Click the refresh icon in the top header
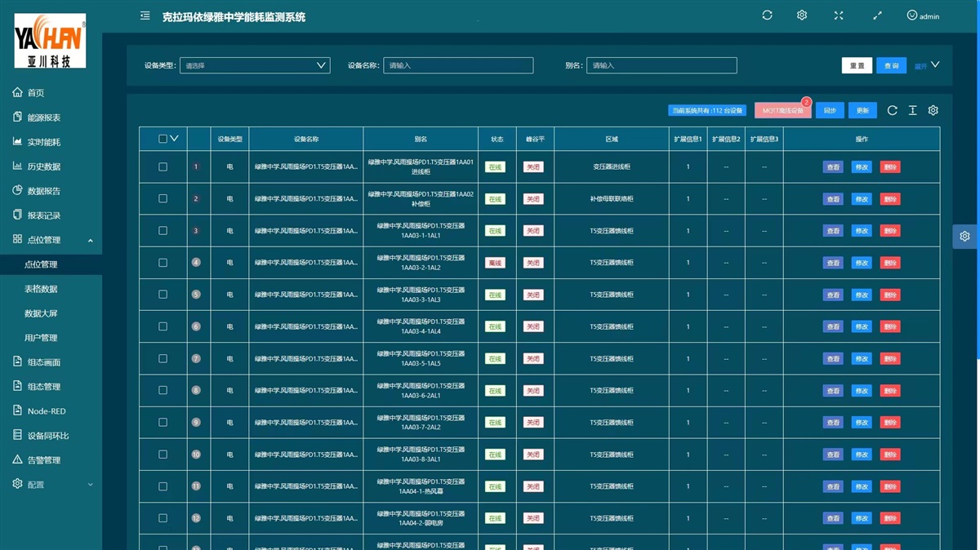Image resolution: width=980 pixels, height=550 pixels. (767, 16)
